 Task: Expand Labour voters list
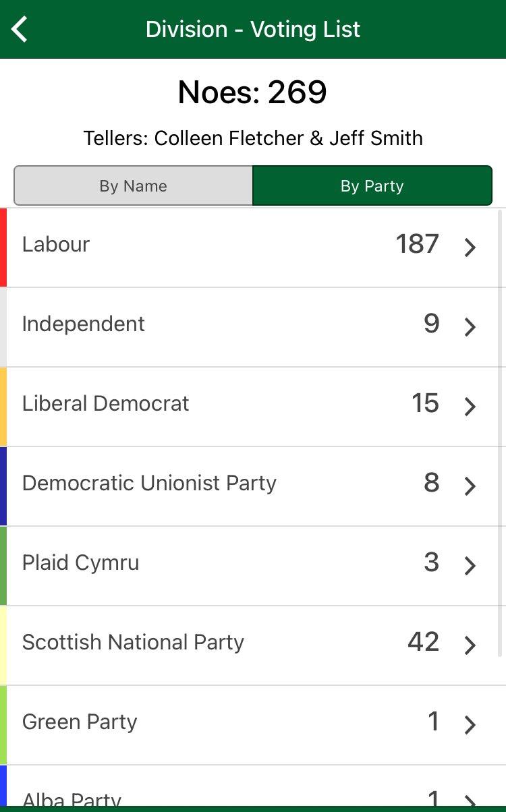(x=253, y=248)
